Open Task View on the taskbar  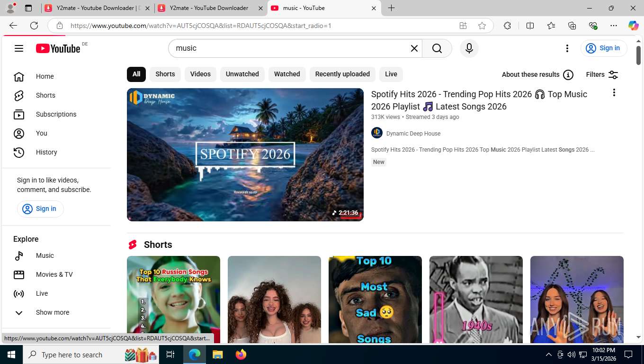(170, 355)
